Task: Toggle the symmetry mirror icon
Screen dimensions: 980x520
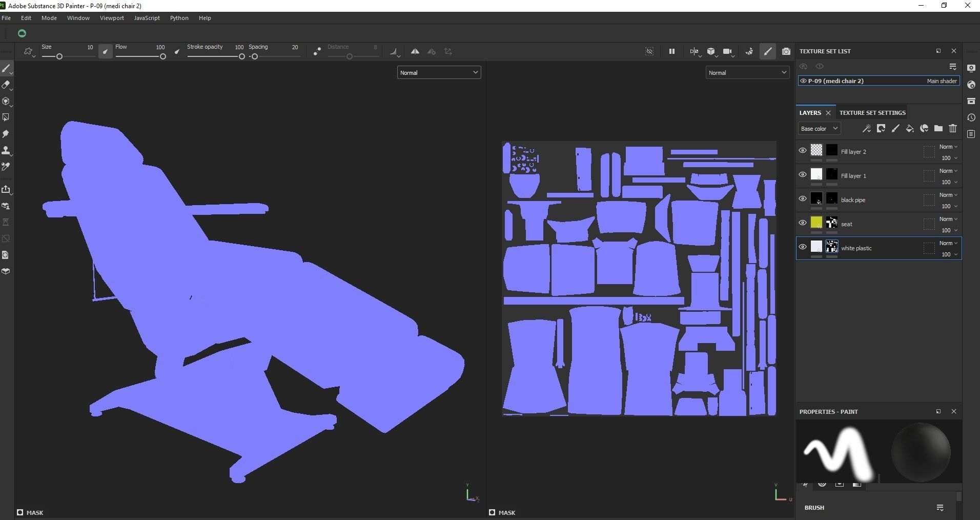Action: (x=415, y=51)
